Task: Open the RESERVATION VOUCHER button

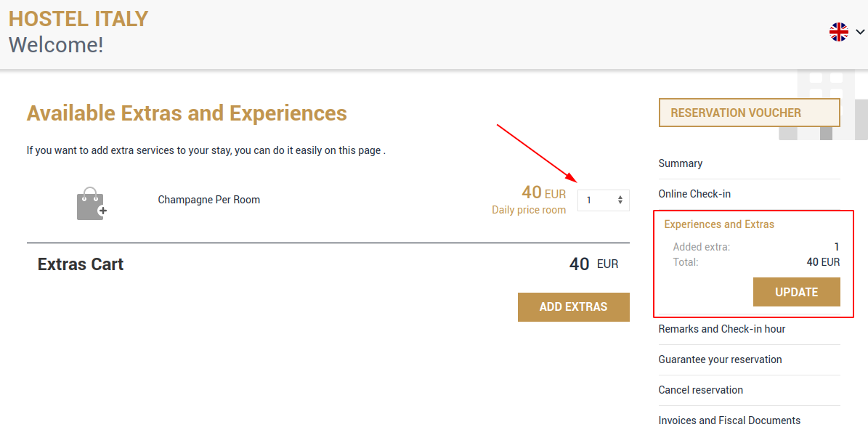Action: (x=749, y=113)
